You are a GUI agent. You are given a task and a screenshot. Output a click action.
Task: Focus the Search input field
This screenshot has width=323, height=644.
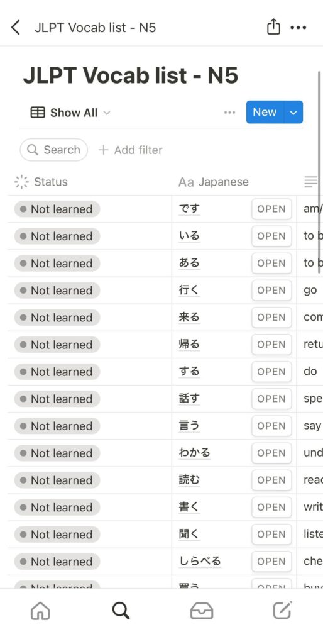coord(54,150)
